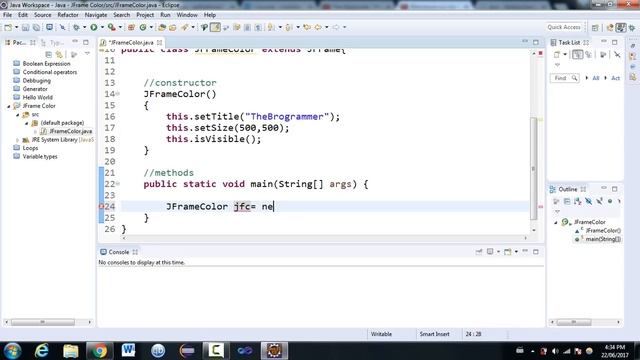The width and height of the screenshot is (640, 360).
Task: Collapse the JFrame Color project node
Action: [x=9, y=106]
